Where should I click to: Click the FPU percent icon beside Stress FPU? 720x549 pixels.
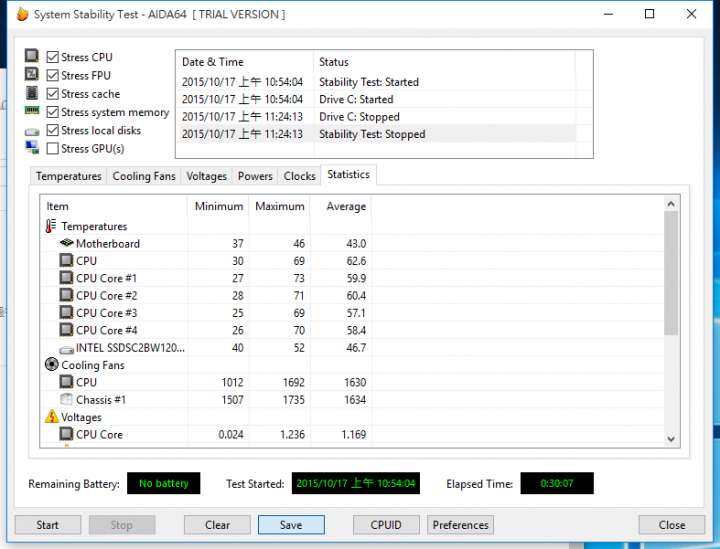32,74
